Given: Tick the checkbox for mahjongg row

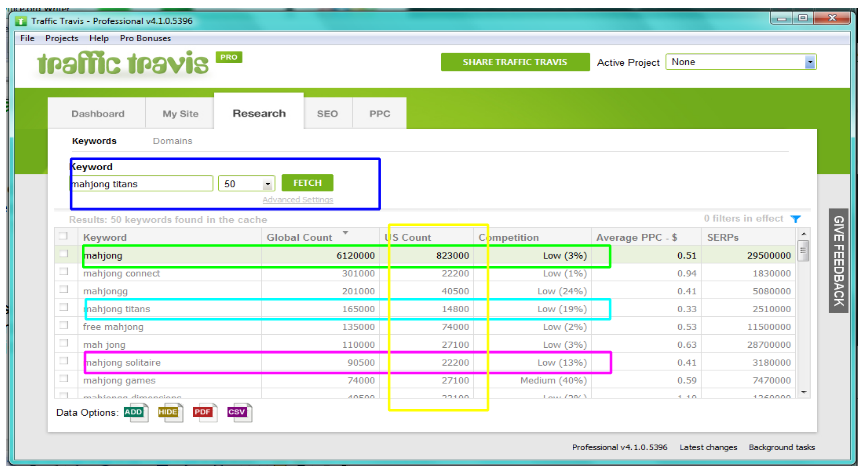Looking at the screenshot, I should (63, 289).
